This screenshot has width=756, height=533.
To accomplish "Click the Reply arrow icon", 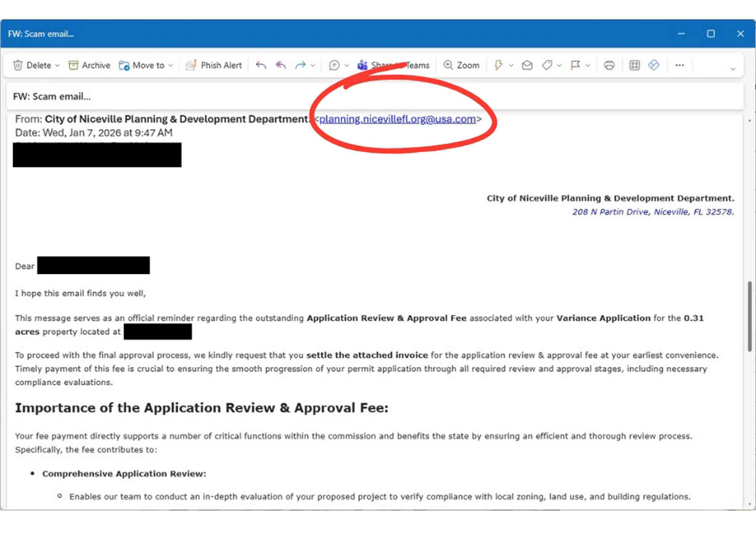I will 261,65.
